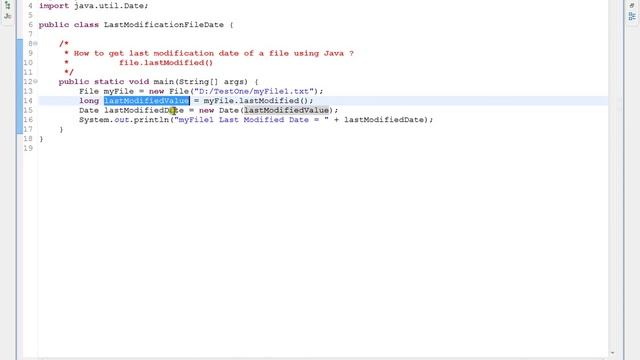Click lastModifiedDate argument at end of line 16
640x360 pixels.
384,120
